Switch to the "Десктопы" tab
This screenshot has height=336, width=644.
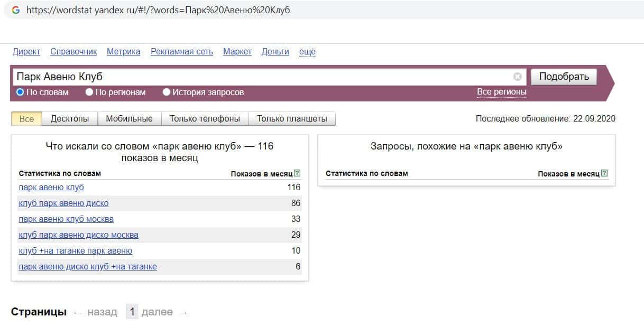[x=70, y=119]
